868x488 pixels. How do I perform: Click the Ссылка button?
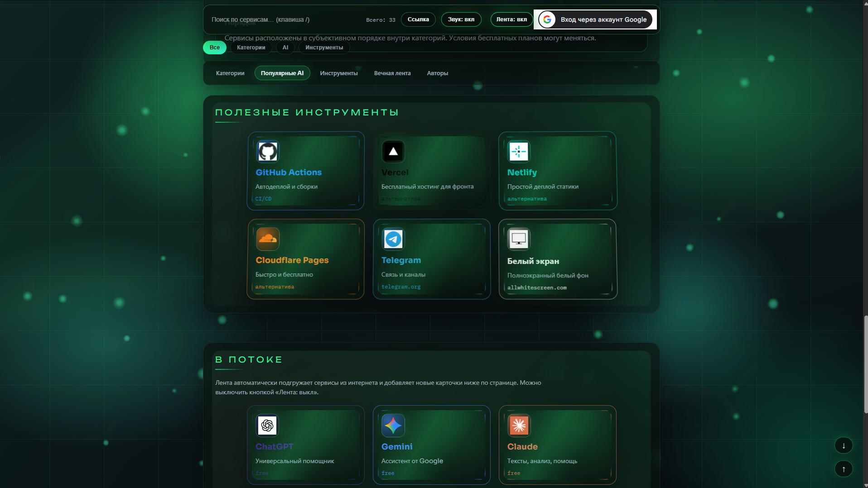coord(418,19)
